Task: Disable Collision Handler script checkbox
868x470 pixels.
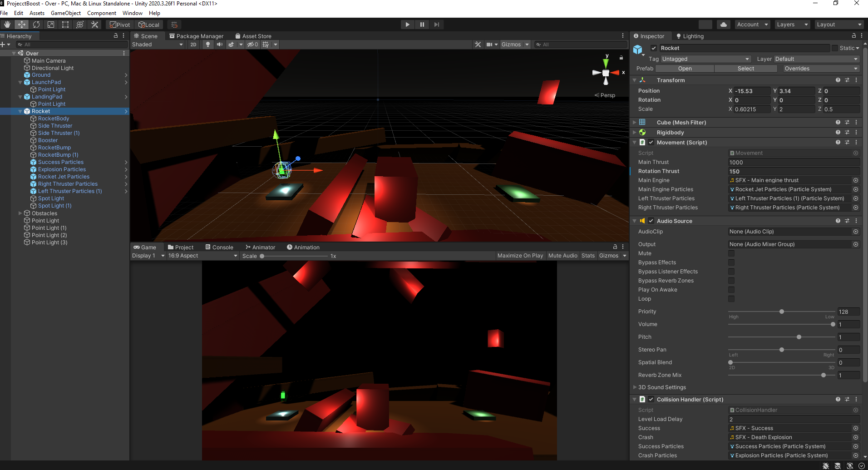Action: coord(651,400)
